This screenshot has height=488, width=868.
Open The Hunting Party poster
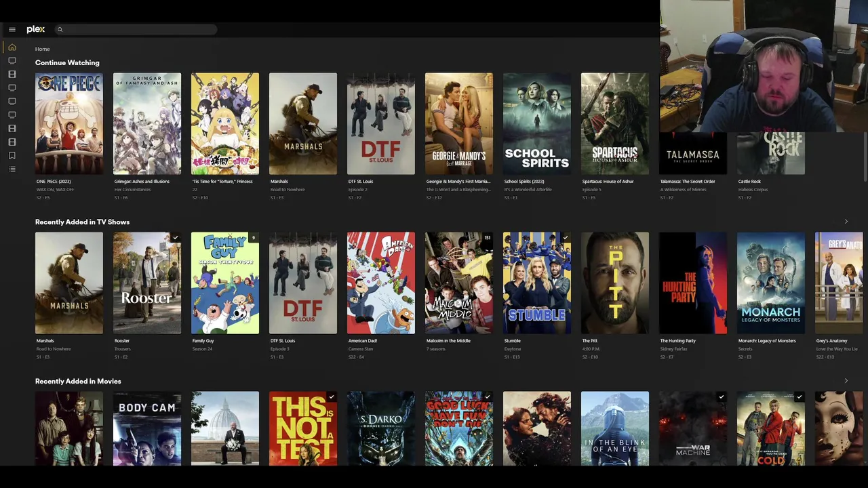tap(693, 283)
